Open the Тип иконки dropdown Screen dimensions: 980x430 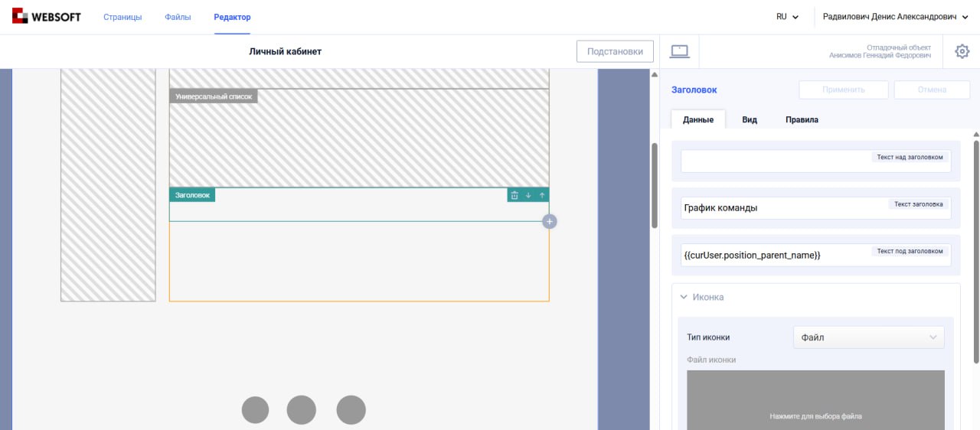(x=868, y=337)
